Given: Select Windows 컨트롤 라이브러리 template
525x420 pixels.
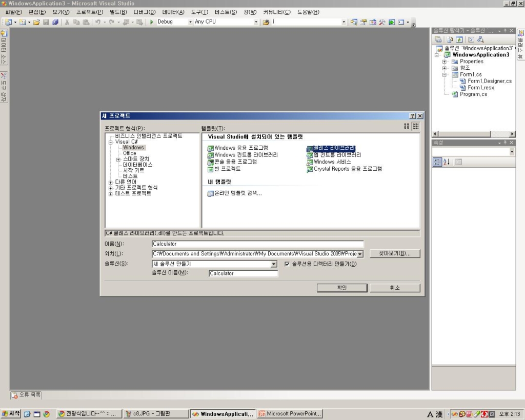Looking at the screenshot, I should coord(243,155).
